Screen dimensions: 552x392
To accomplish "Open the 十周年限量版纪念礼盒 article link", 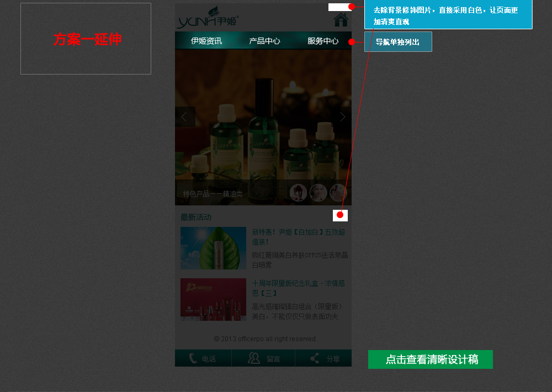I will click(299, 288).
